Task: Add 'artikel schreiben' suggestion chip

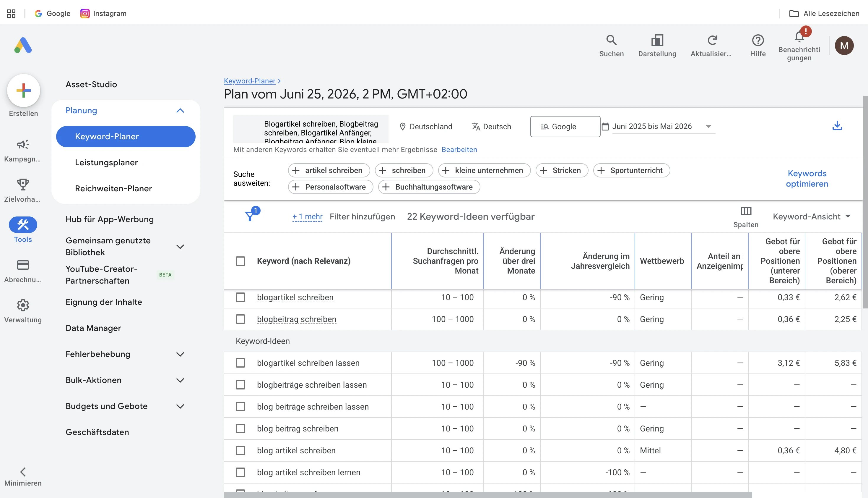Action: point(329,170)
